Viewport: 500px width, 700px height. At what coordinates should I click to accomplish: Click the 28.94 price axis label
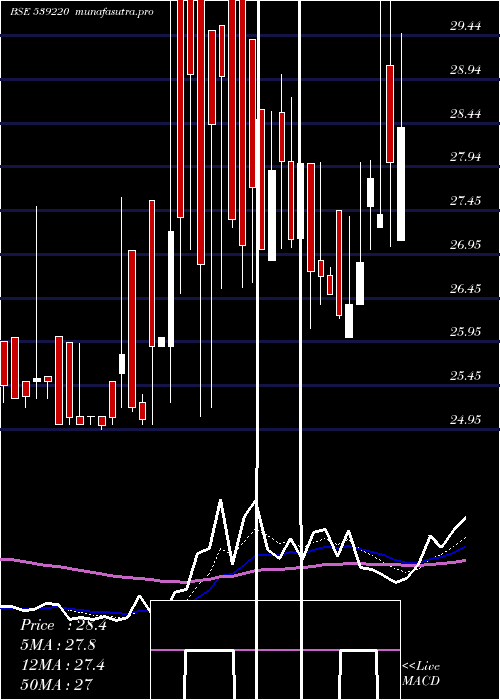(465, 70)
